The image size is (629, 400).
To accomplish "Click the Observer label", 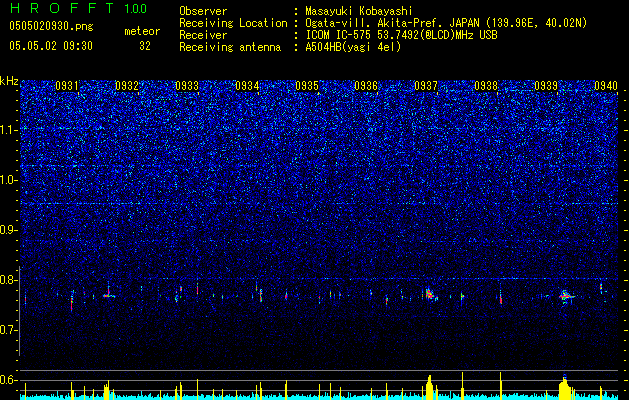I will tap(203, 11).
